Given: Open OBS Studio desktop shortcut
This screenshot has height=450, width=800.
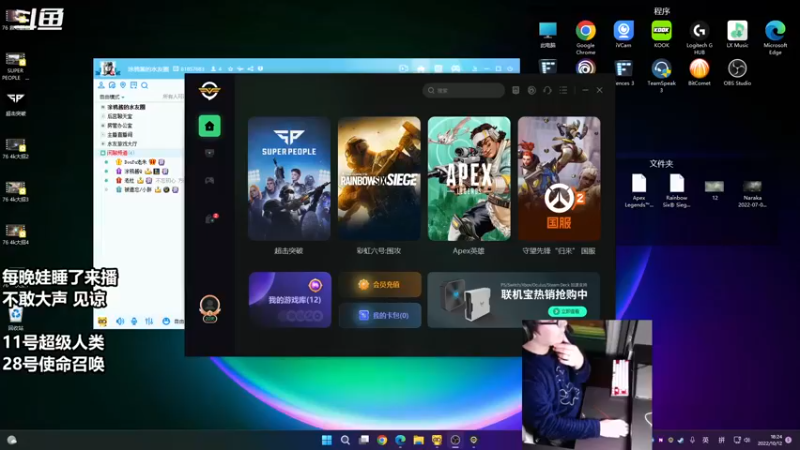Looking at the screenshot, I should [x=737, y=72].
